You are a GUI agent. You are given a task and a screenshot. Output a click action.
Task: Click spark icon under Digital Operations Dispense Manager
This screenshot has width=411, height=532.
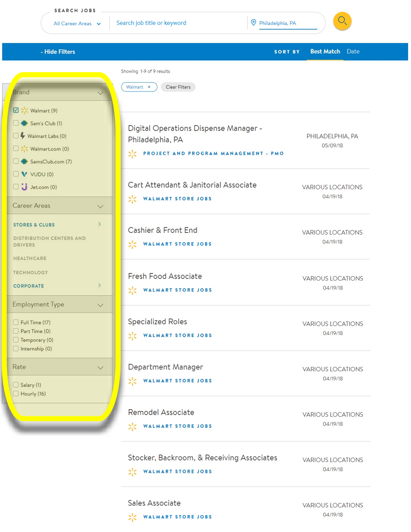[132, 154]
